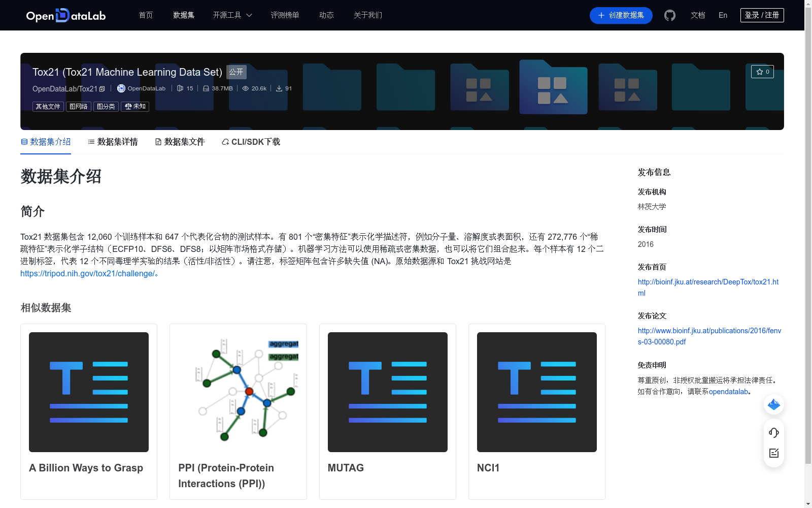Switch to the CLI/SDK下载 tab
This screenshot has width=812, height=508.
(251, 142)
